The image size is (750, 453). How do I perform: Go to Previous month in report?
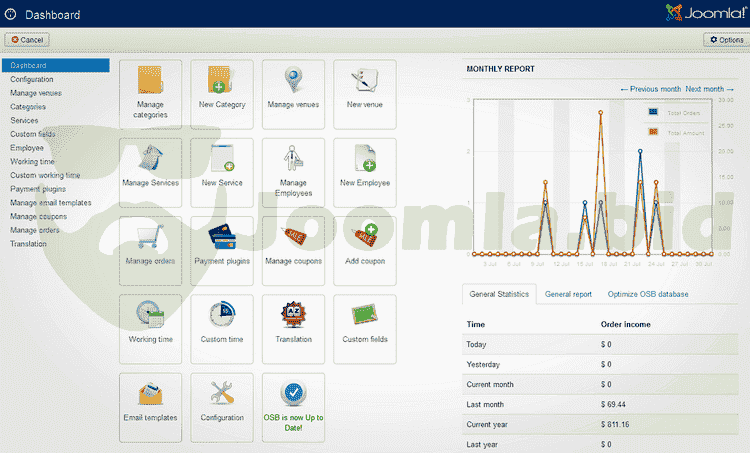651,89
